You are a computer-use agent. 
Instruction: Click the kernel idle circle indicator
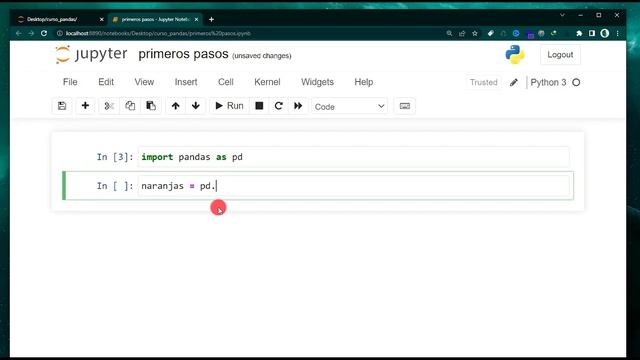[x=576, y=82]
